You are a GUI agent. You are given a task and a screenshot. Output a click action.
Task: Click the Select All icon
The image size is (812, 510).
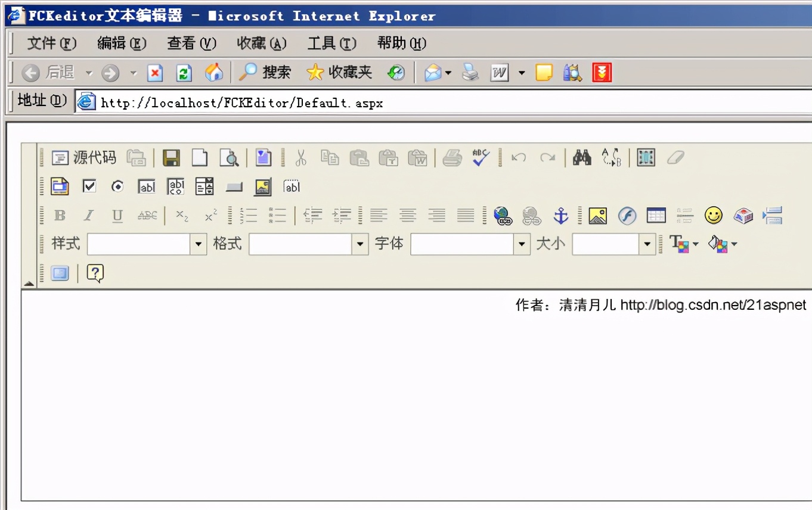coord(646,158)
